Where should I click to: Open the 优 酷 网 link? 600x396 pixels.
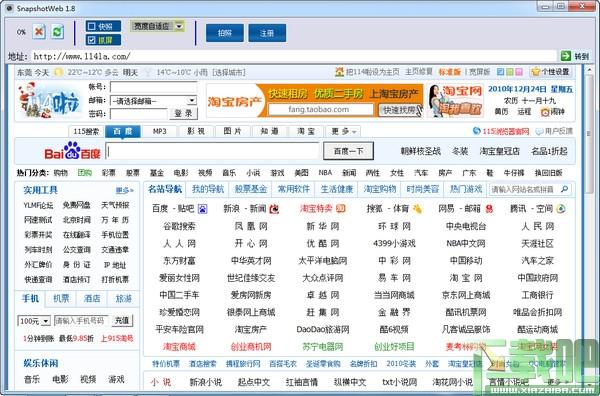coord(323,243)
